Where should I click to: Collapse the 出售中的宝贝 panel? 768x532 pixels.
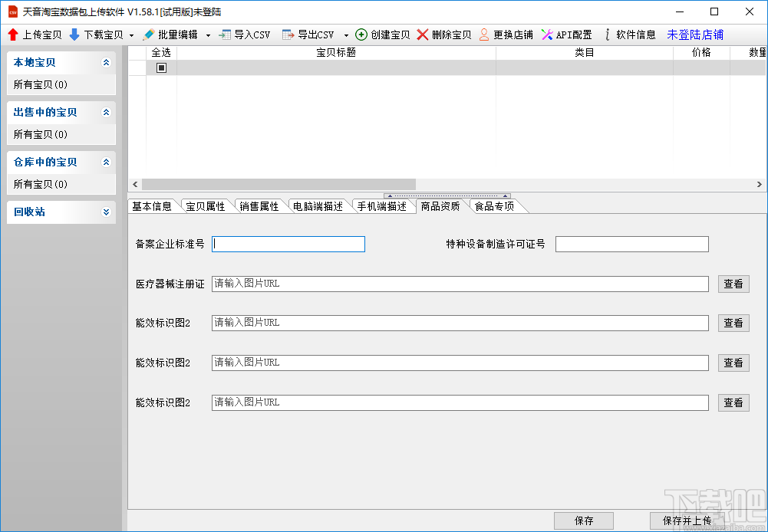[x=106, y=113]
